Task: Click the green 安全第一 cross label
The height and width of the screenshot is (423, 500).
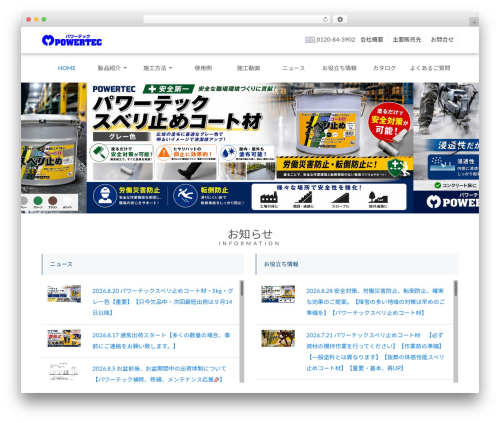Action: point(168,89)
